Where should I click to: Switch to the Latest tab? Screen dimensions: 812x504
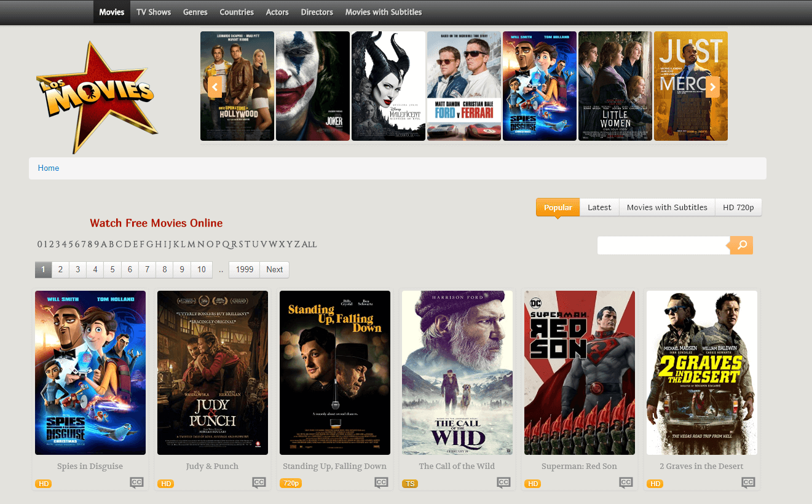pos(599,207)
